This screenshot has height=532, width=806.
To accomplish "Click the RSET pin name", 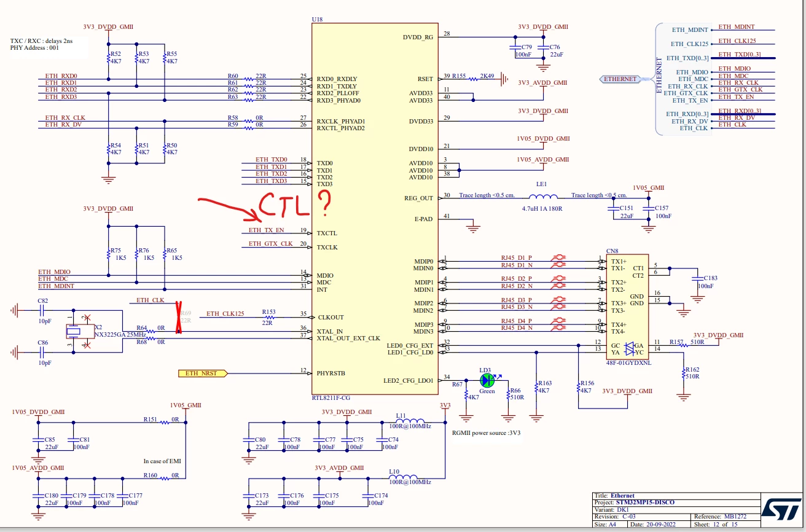I will 425,79.
